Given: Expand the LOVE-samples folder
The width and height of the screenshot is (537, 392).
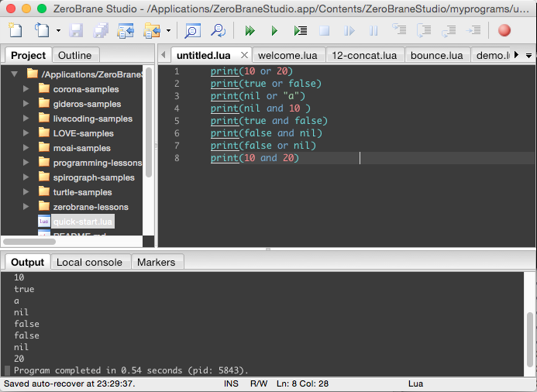Looking at the screenshot, I should 26,133.
